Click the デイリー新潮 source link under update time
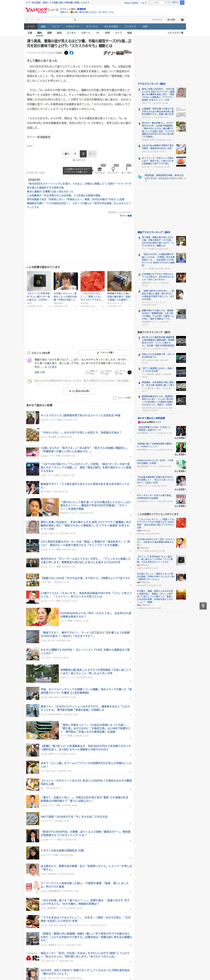This screenshot has height=980, width=210. click(x=125, y=216)
